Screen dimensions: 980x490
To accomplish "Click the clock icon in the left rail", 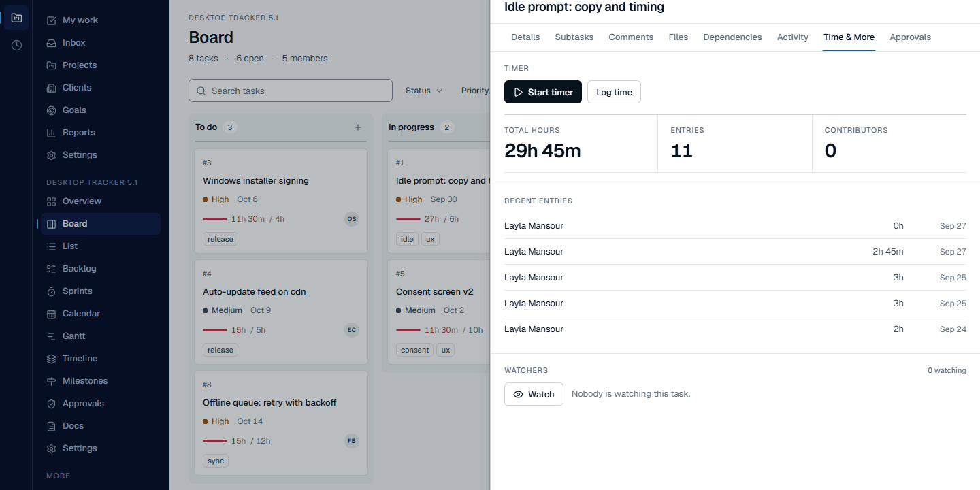I will click(x=16, y=46).
